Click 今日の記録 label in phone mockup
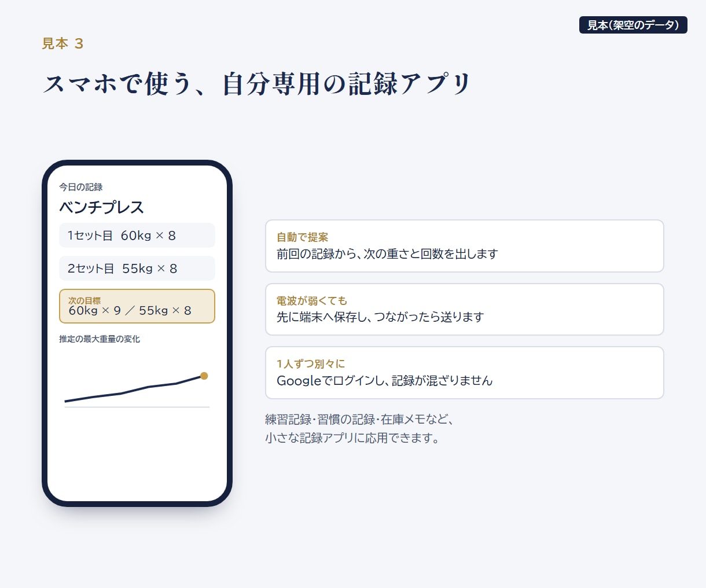 tap(81, 187)
